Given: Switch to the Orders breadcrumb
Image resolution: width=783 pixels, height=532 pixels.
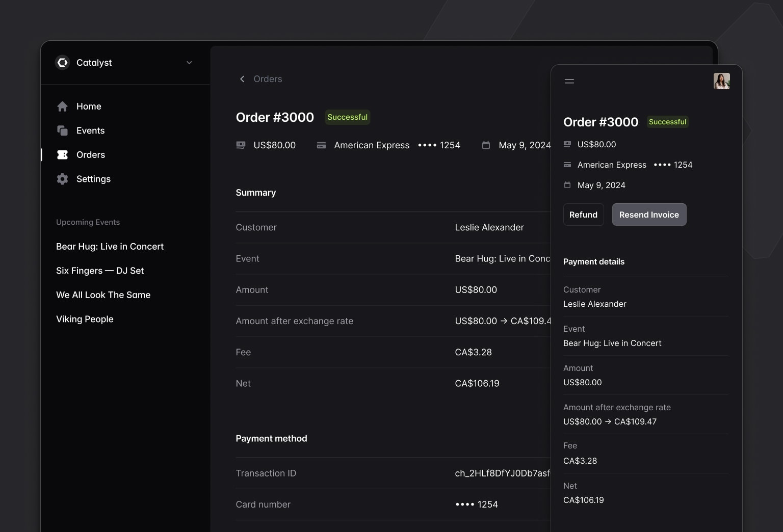Looking at the screenshot, I should click(x=268, y=79).
